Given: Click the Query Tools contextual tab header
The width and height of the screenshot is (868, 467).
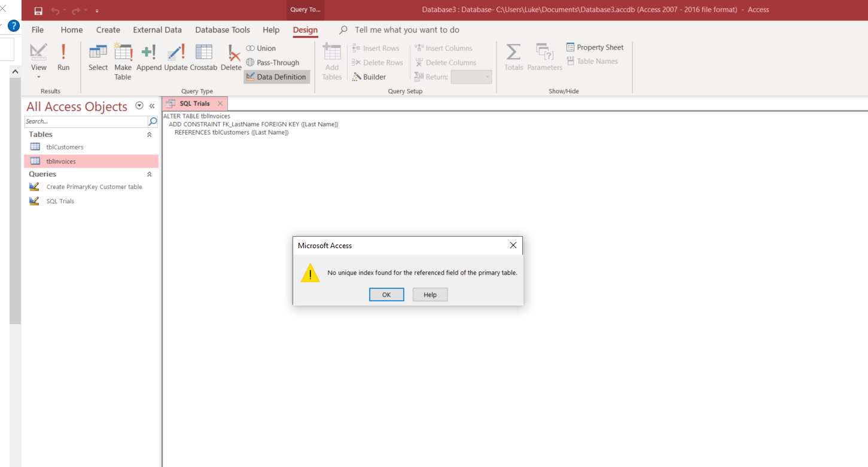Looking at the screenshot, I should pos(306,10).
